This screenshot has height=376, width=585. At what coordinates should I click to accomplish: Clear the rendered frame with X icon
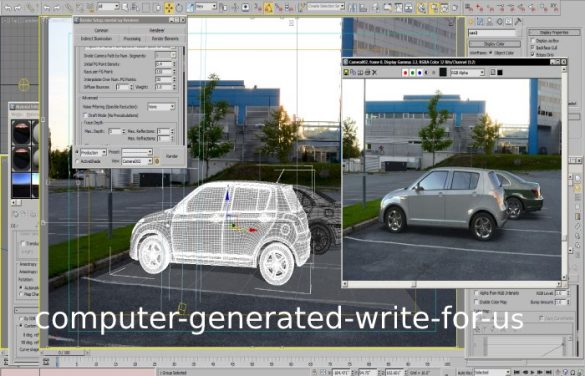tap(375, 72)
